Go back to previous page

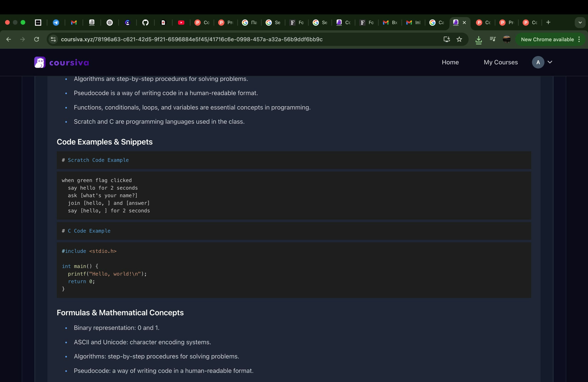[x=9, y=39]
